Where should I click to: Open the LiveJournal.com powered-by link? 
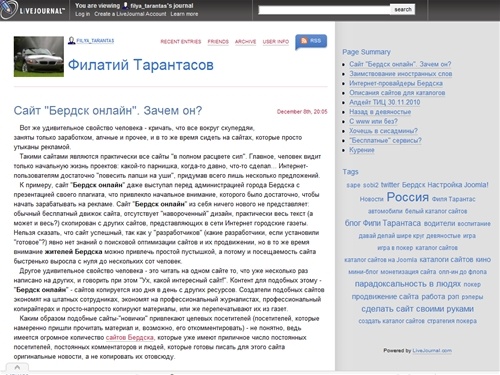pyautogui.click(x=432, y=350)
